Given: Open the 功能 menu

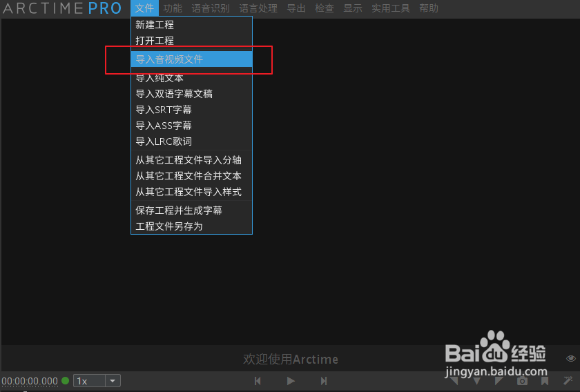Looking at the screenshot, I should (x=173, y=8).
